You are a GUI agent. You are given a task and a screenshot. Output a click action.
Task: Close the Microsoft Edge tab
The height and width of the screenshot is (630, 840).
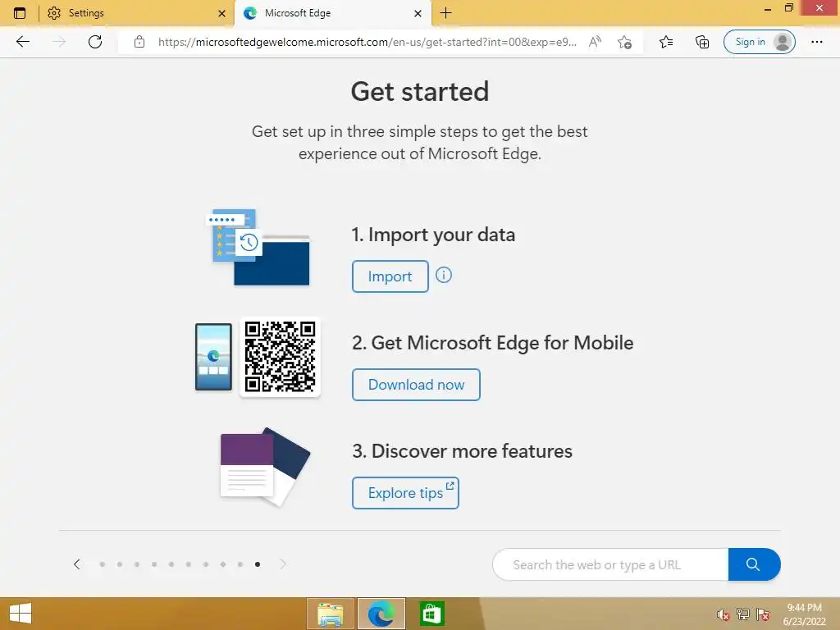[x=418, y=13]
